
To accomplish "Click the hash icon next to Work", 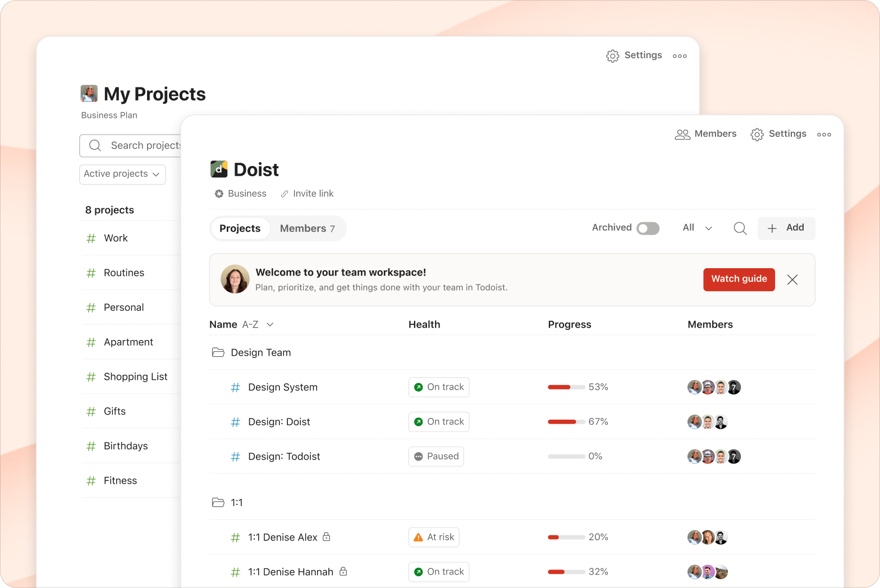I will 91,238.
